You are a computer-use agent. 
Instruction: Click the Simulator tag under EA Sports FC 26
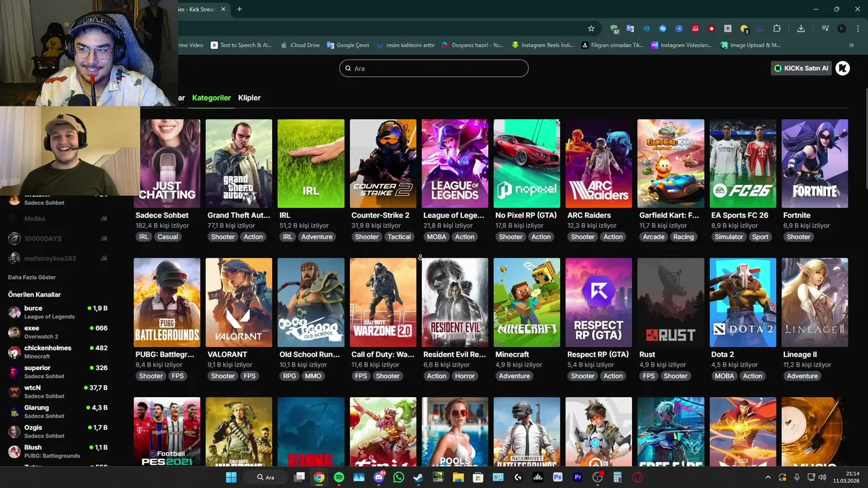tap(728, 237)
